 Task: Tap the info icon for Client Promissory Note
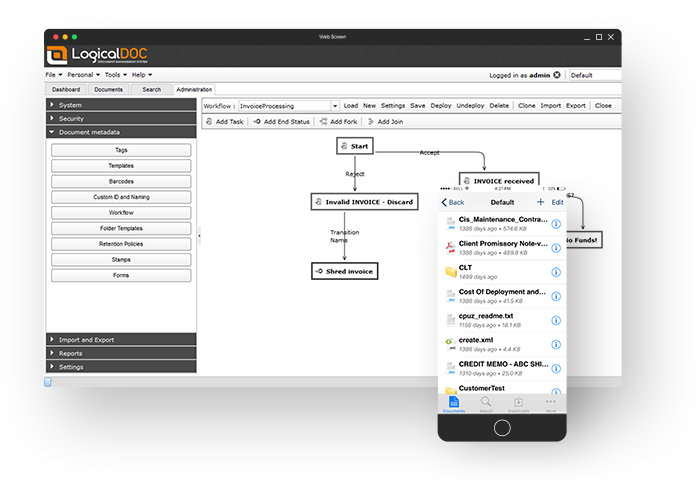(x=556, y=248)
